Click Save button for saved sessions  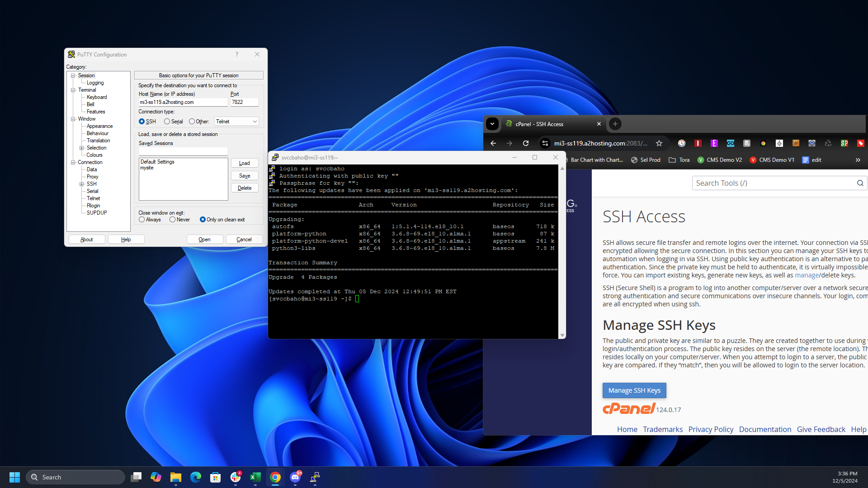pos(245,176)
